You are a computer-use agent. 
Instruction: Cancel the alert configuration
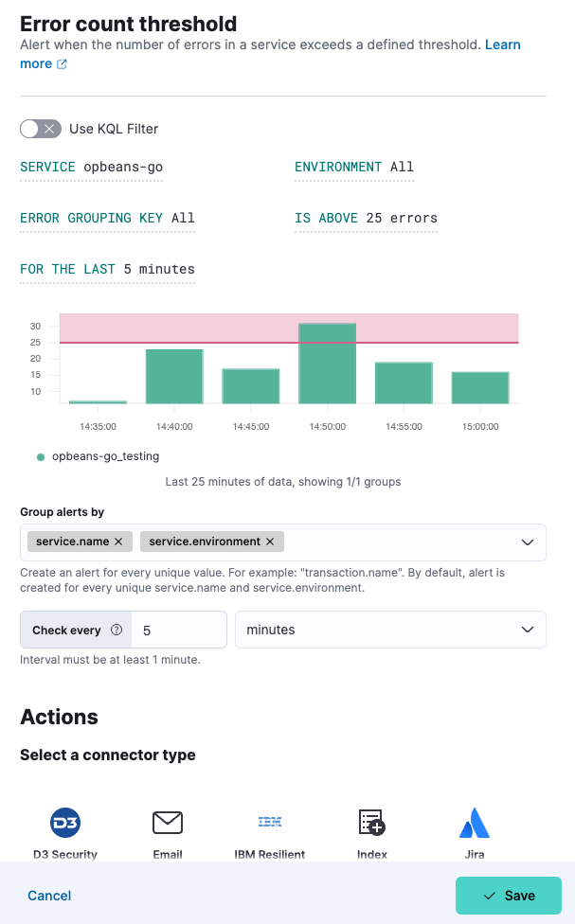(48, 895)
